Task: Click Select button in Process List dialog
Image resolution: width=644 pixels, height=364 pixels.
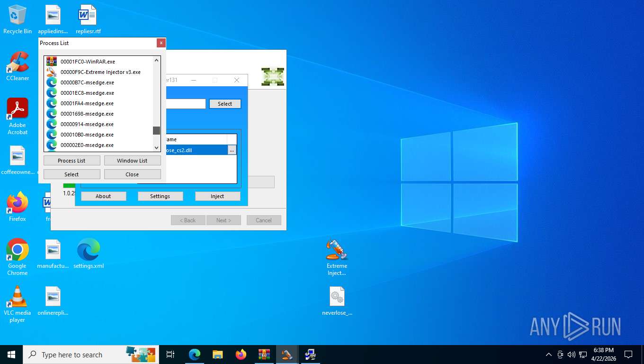Action: tap(72, 174)
